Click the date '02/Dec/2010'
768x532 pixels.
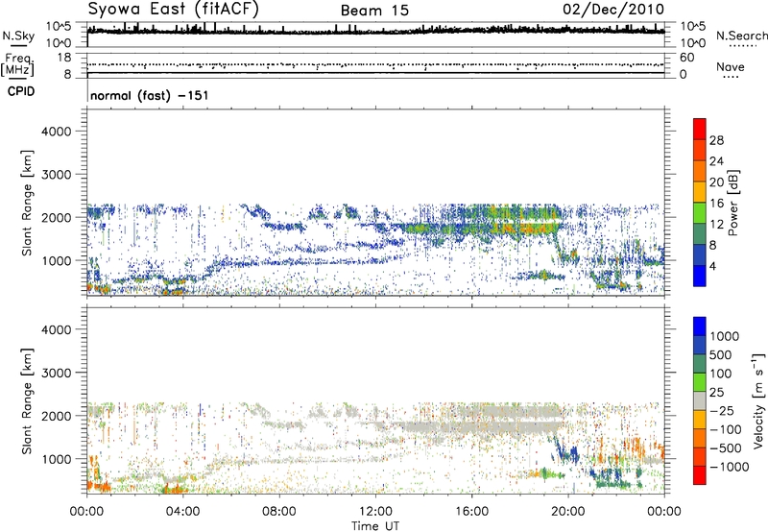[613, 10]
